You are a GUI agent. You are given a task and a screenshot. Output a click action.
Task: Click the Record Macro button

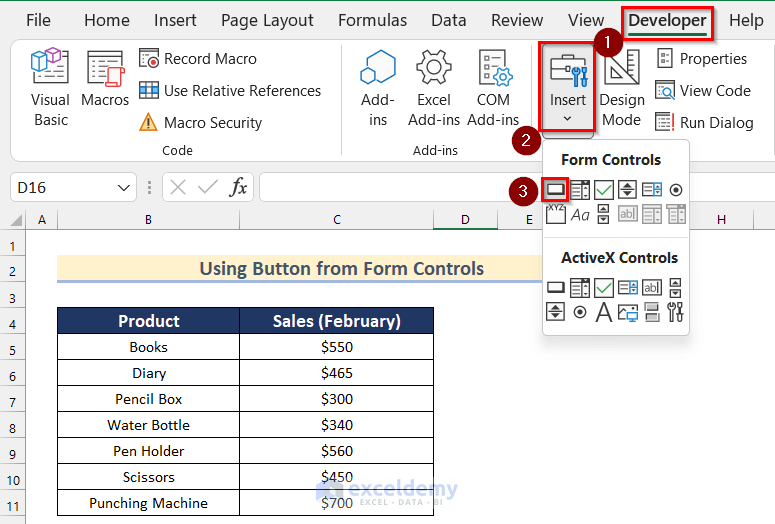point(198,59)
